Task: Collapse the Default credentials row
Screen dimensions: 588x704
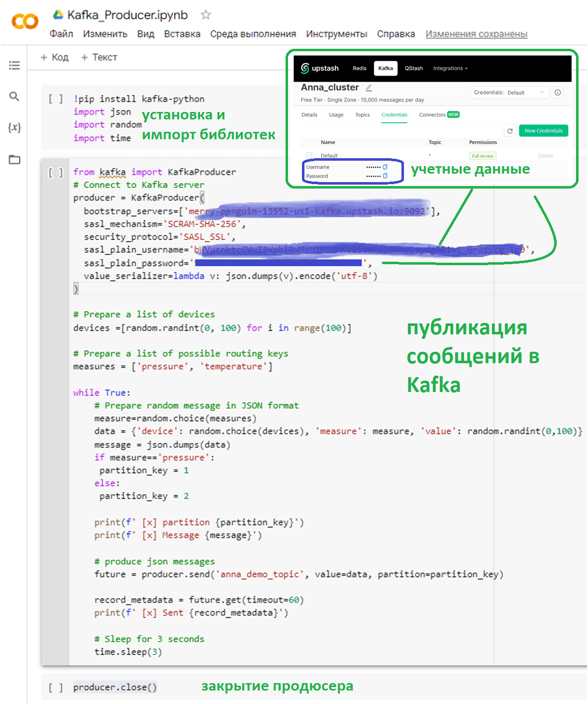Action: click(x=309, y=156)
